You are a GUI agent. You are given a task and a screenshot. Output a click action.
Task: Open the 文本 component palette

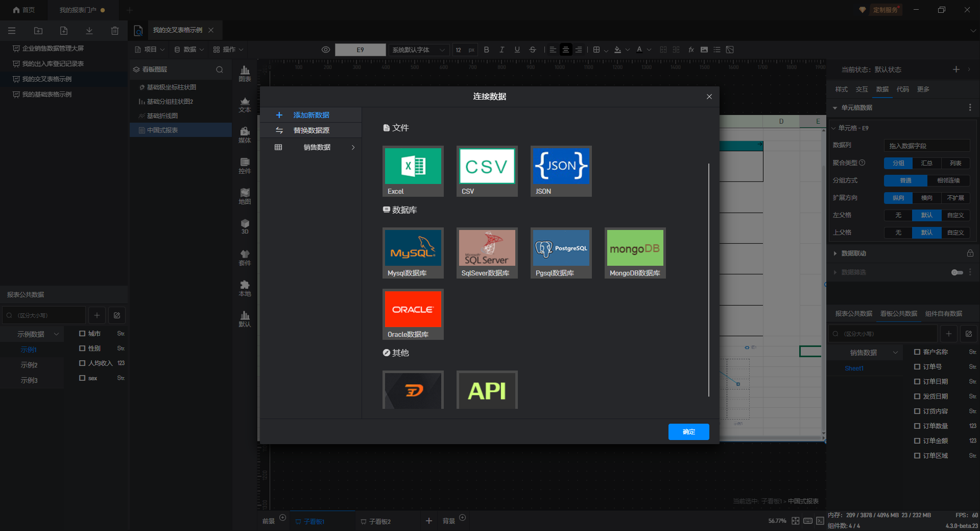[x=245, y=105]
